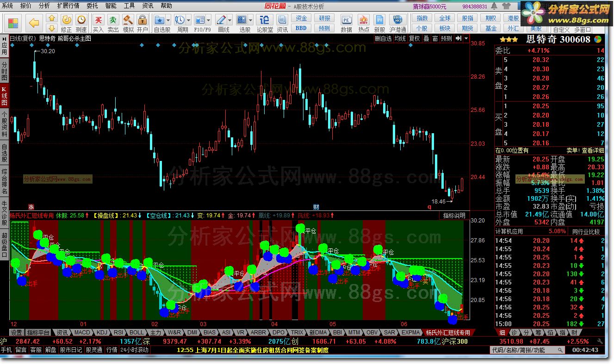Select the MACD indicator tab
The height and width of the screenshot is (364, 614).
click(x=82, y=333)
